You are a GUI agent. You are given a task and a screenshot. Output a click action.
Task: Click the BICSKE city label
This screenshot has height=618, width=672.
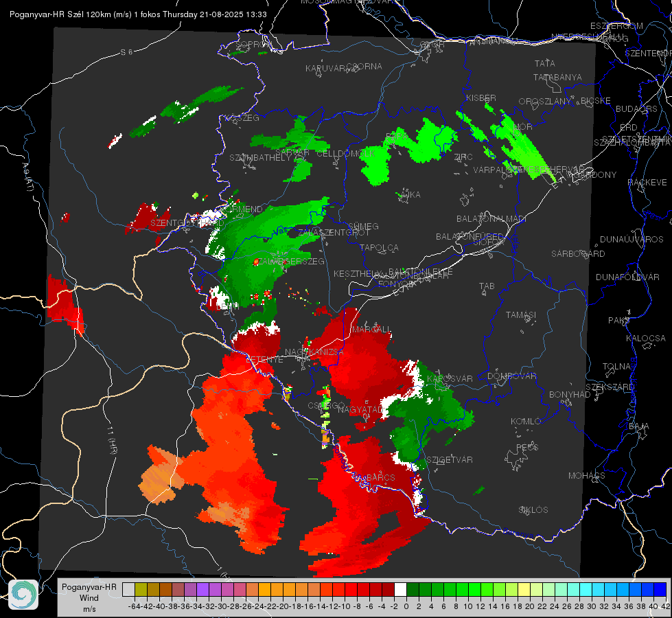(595, 101)
